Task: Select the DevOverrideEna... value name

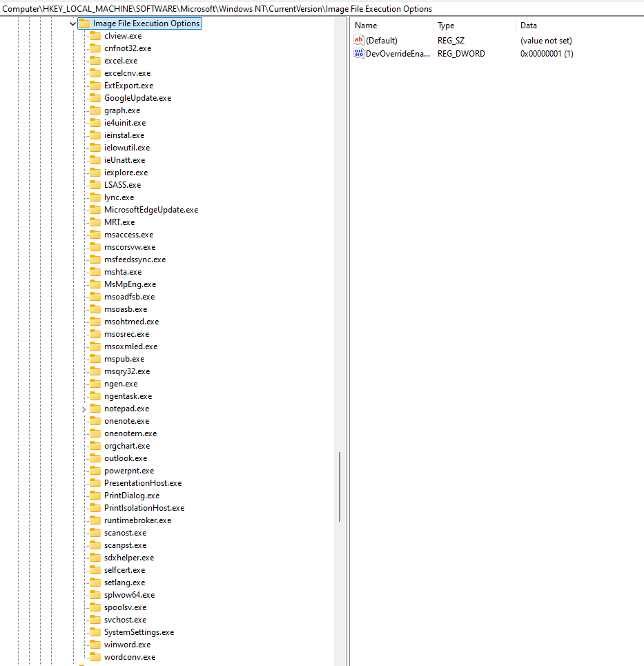Action: [398, 54]
